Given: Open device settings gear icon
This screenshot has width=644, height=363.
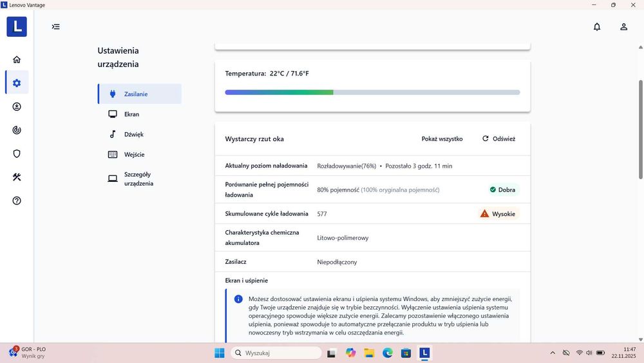Looking at the screenshot, I should pos(17,83).
